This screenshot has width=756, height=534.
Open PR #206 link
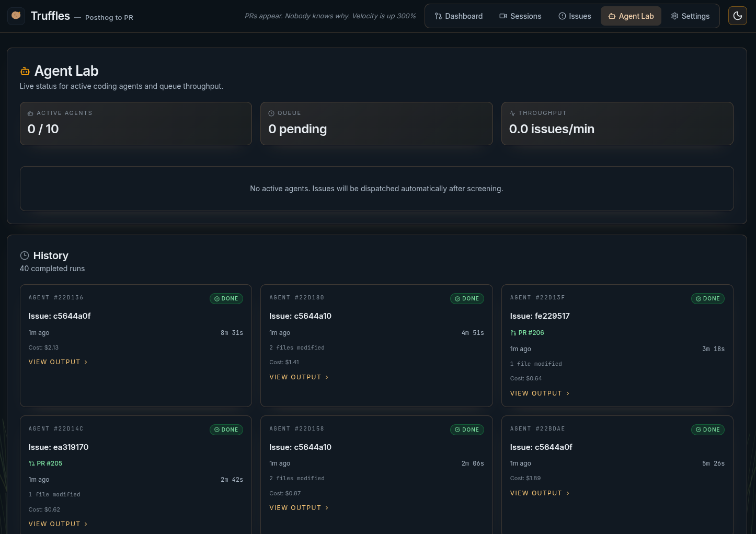[531, 333]
